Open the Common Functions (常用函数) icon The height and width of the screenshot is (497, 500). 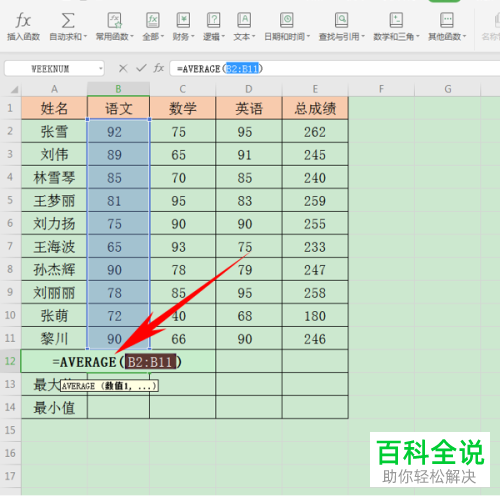(115, 21)
